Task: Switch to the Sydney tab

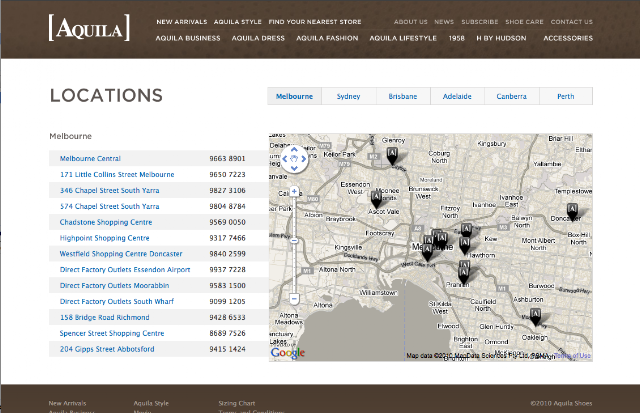Action: click(349, 96)
